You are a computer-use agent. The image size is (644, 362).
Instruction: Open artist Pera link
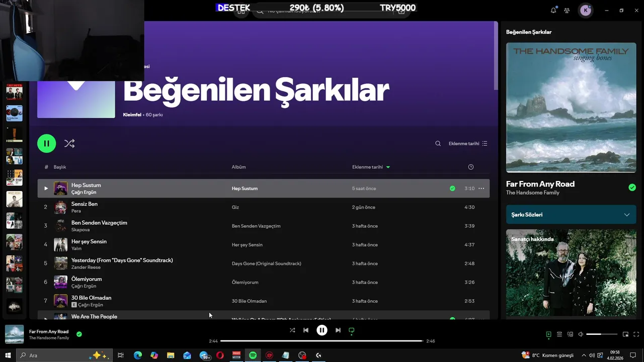click(x=76, y=211)
